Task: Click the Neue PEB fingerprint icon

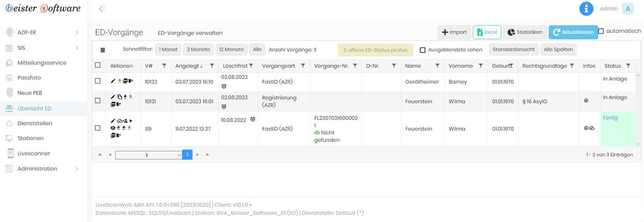Action: click(9, 93)
